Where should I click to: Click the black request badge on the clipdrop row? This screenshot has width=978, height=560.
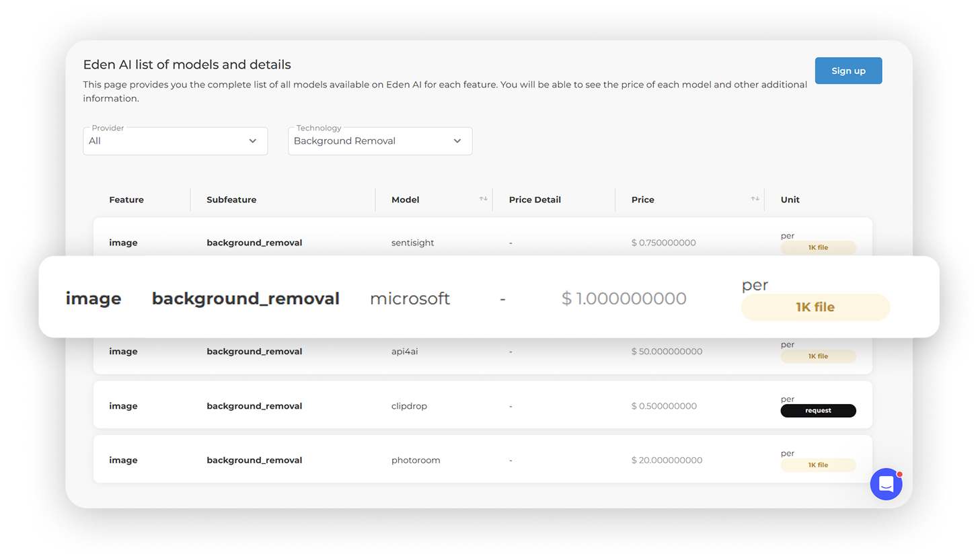818,410
